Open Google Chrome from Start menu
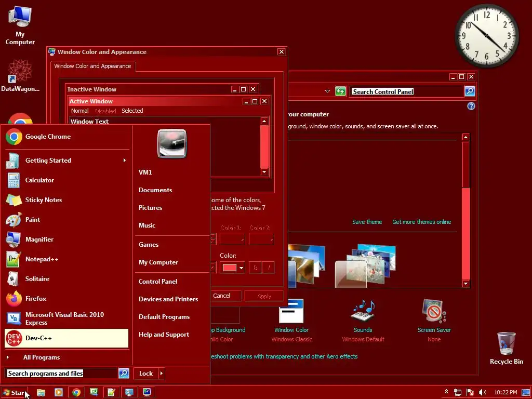This screenshot has height=399, width=532. tap(66, 137)
